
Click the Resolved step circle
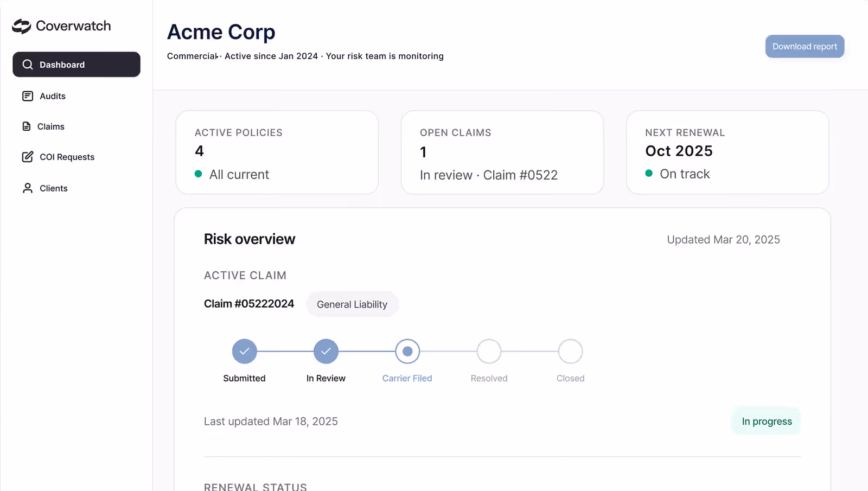[489, 352]
